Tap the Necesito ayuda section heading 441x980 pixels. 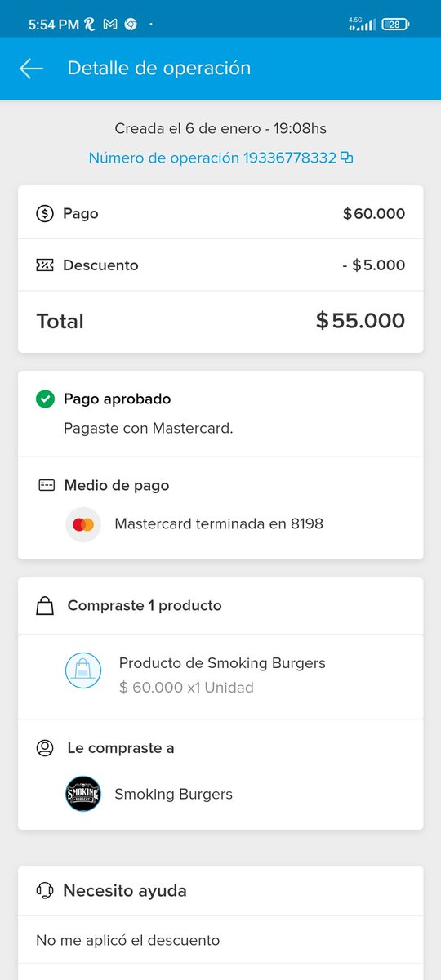(125, 891)
